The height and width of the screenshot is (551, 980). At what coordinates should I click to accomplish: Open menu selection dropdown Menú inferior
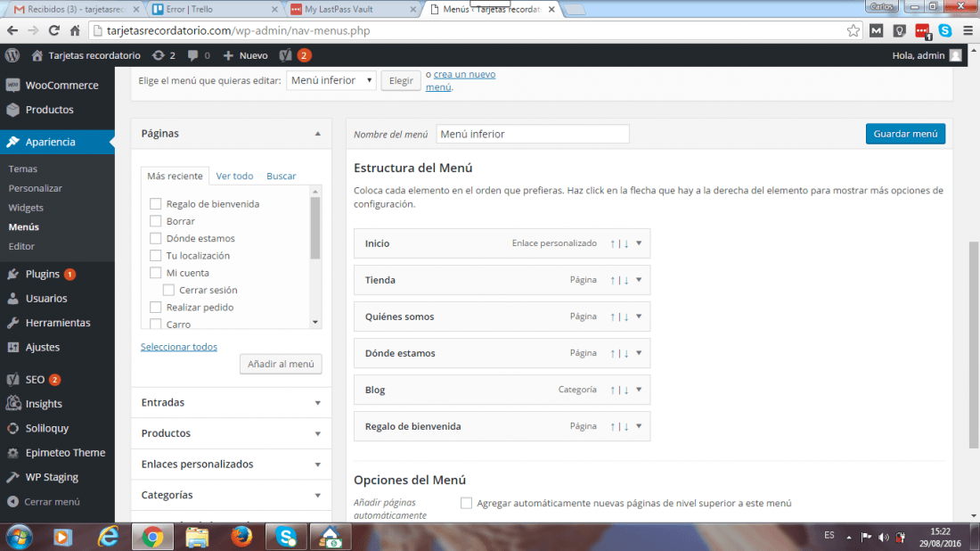coord(331,80)
